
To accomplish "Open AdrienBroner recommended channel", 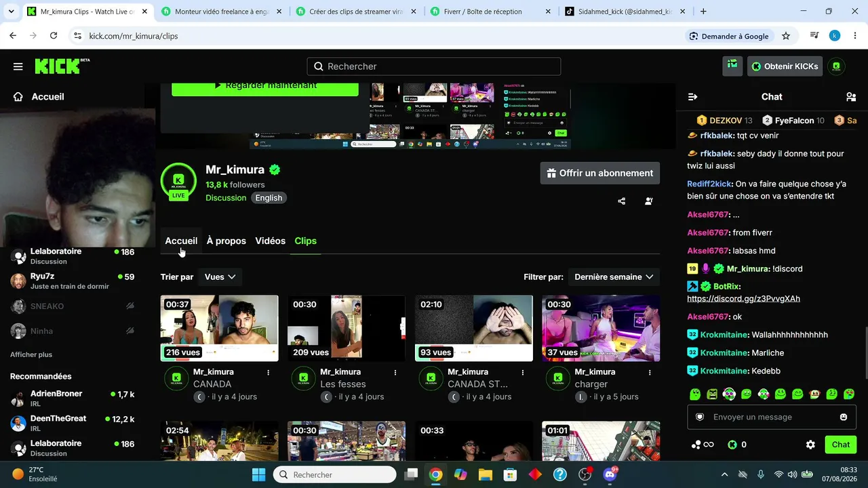I will point(73,398).
